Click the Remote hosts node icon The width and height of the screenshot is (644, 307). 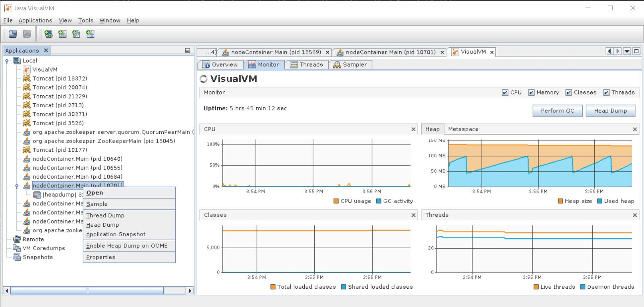click(17, 239)
